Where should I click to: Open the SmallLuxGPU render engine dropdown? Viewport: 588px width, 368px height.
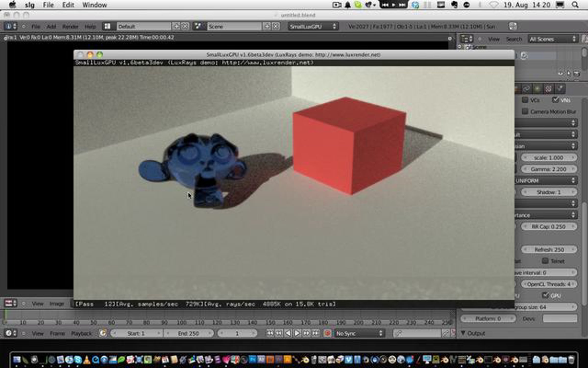point(313,26)
